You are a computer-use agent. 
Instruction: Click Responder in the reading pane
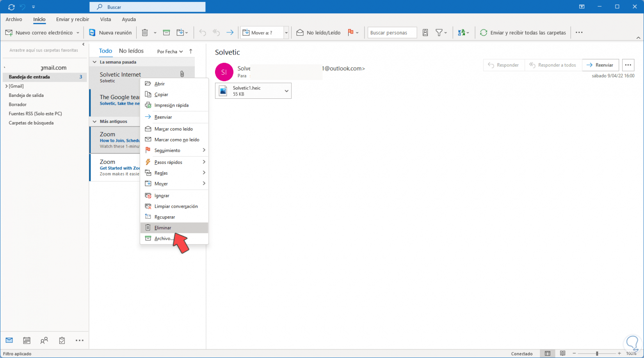pos(503,65)
